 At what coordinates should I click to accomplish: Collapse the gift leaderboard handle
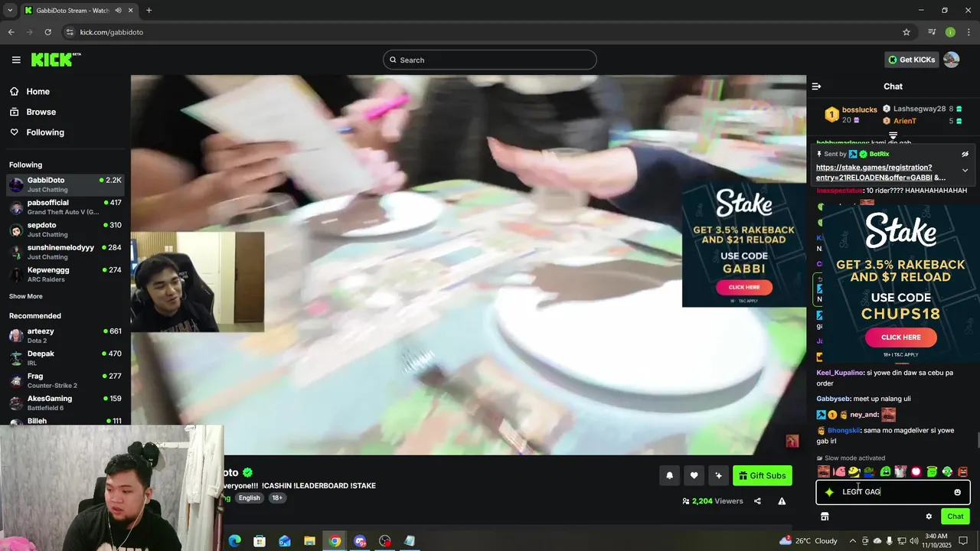point(893,135)
